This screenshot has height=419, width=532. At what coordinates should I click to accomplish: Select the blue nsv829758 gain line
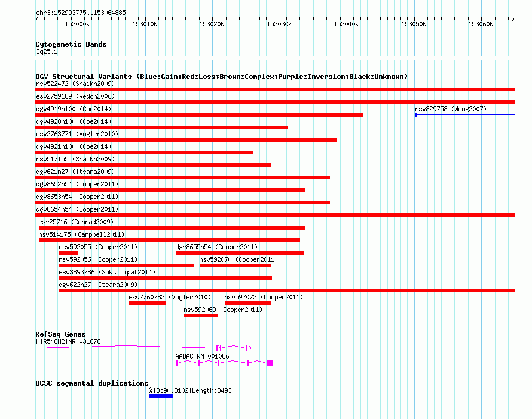465,115
